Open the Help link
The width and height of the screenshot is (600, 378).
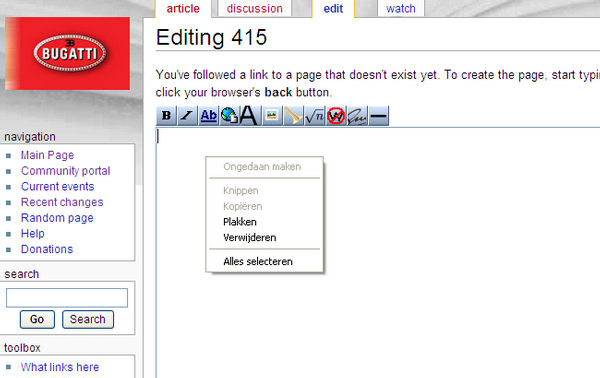[x=33, y=234]
